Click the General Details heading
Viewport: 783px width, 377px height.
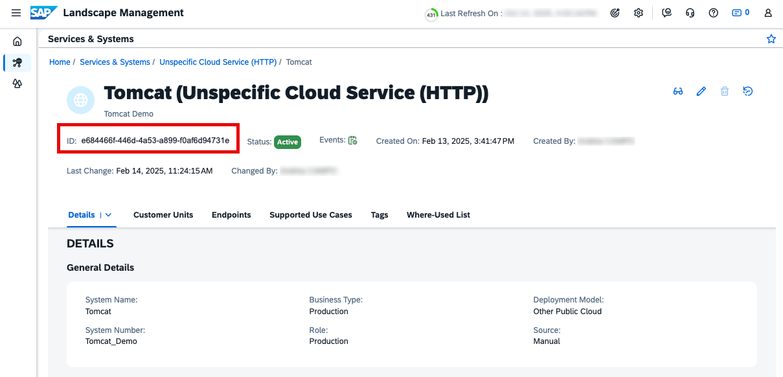pyautogui.click(x=100, y=268)
